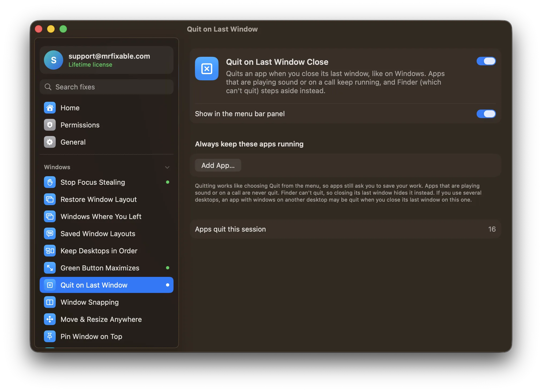Open Move & Resize Anywhere label
Image resolution: width=542 pixels, height=392 pixels.
pyautogui.click(x=101, y=319)
